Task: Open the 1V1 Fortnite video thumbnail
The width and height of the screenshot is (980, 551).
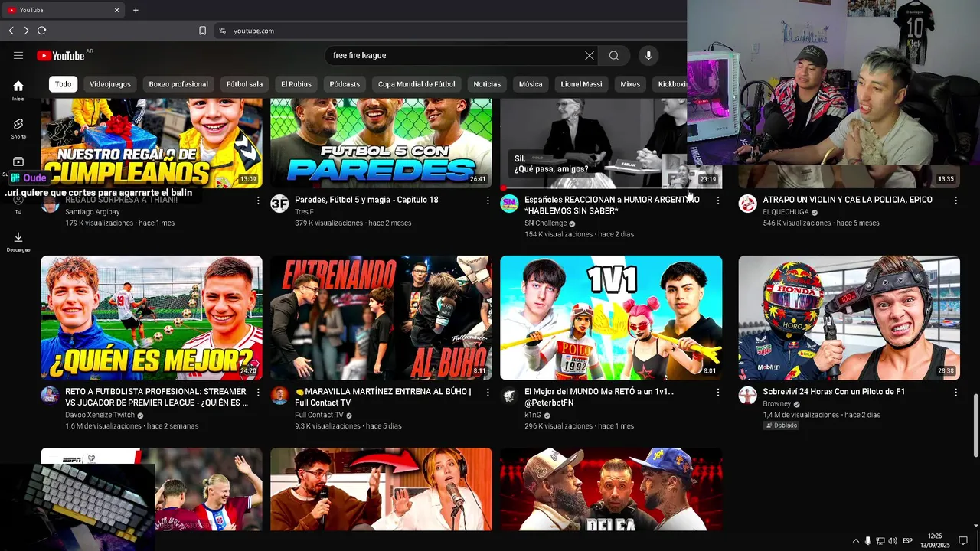Action: 611,318
